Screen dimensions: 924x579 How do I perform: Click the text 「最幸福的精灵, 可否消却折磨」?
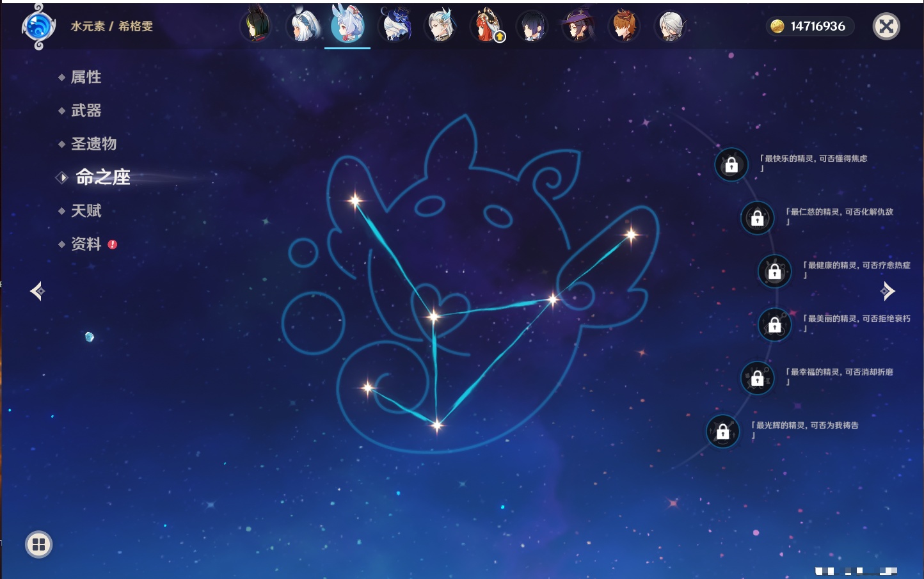point(839,376)
